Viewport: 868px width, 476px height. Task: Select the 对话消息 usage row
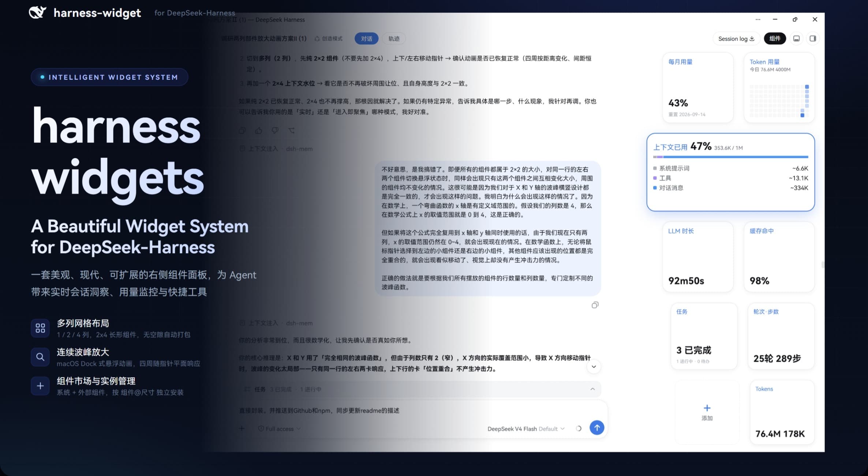[730, 188]
